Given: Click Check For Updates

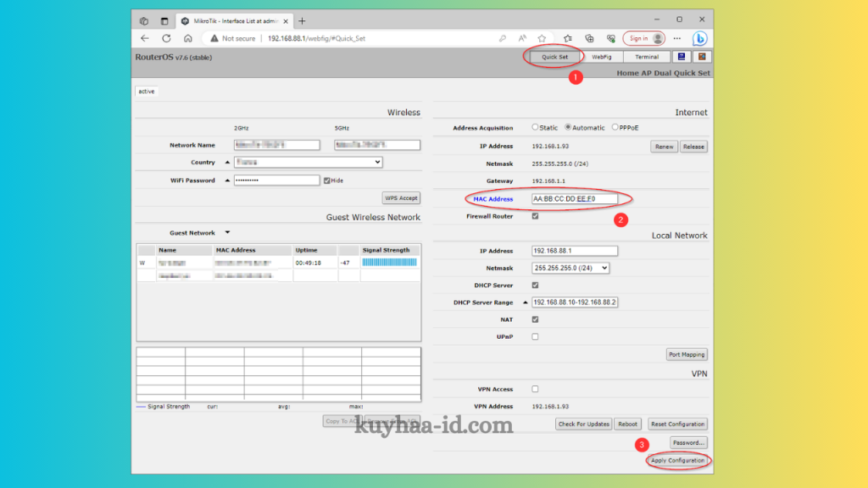Looking at the screenshot, I should tap(583, 424).
